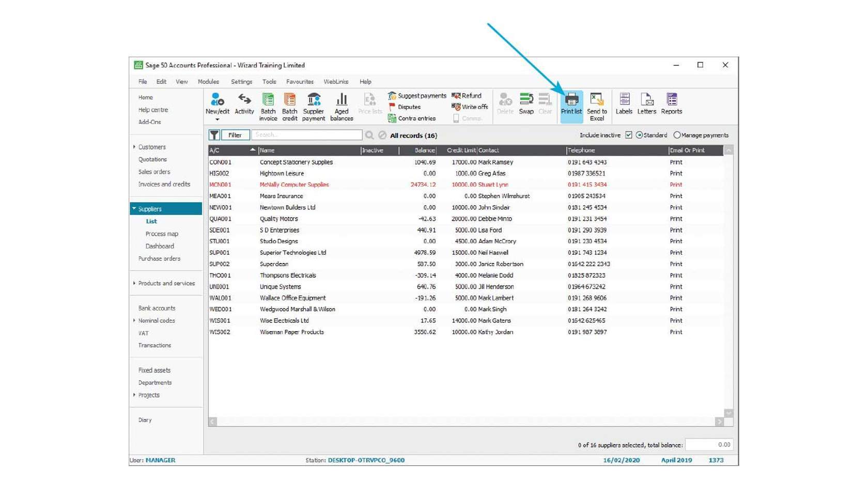Open Bank accounts in the sidebar
Screen dimensions: 868x489
coord(157,308)
